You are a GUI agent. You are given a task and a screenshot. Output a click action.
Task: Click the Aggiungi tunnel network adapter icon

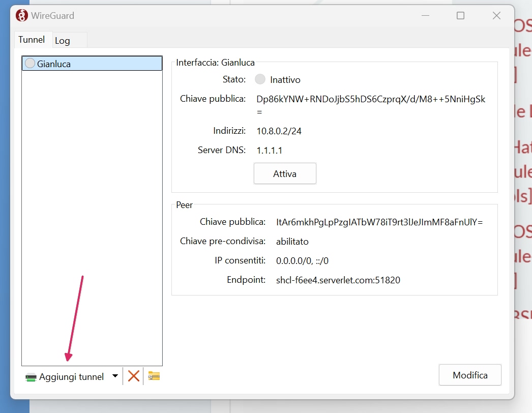click(x=31, y=377)
